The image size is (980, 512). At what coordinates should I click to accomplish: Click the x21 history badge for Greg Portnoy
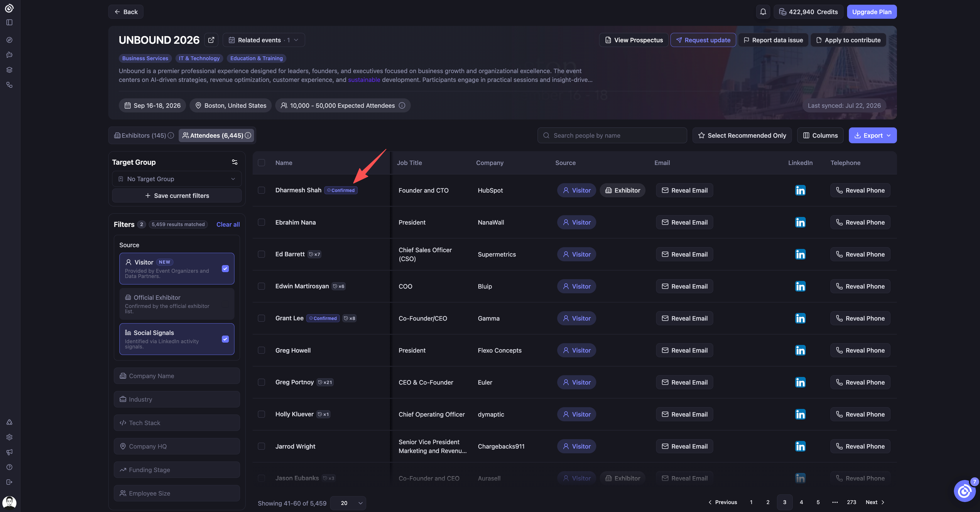pyautogui.click(x=325, y=382)
